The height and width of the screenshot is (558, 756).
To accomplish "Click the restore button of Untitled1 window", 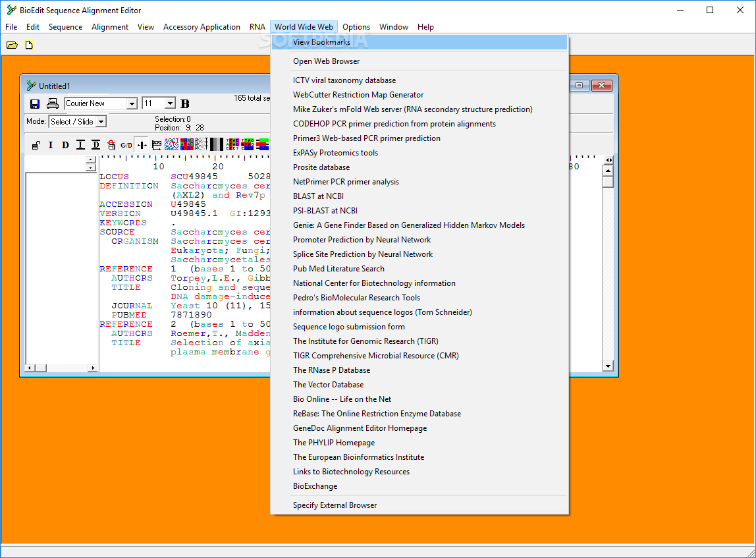I will (x=580, y=86).
